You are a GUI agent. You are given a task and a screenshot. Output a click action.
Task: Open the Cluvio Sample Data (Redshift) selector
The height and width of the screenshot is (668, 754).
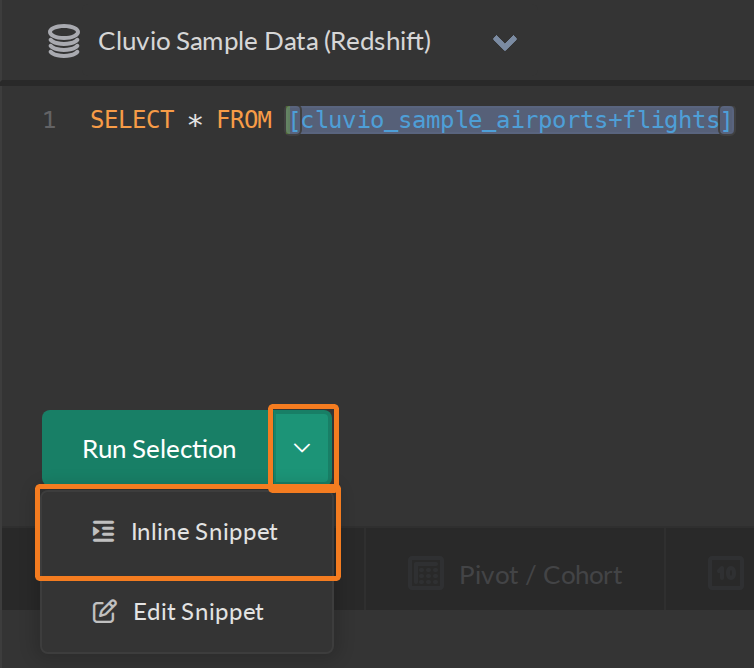coord(264,41)
